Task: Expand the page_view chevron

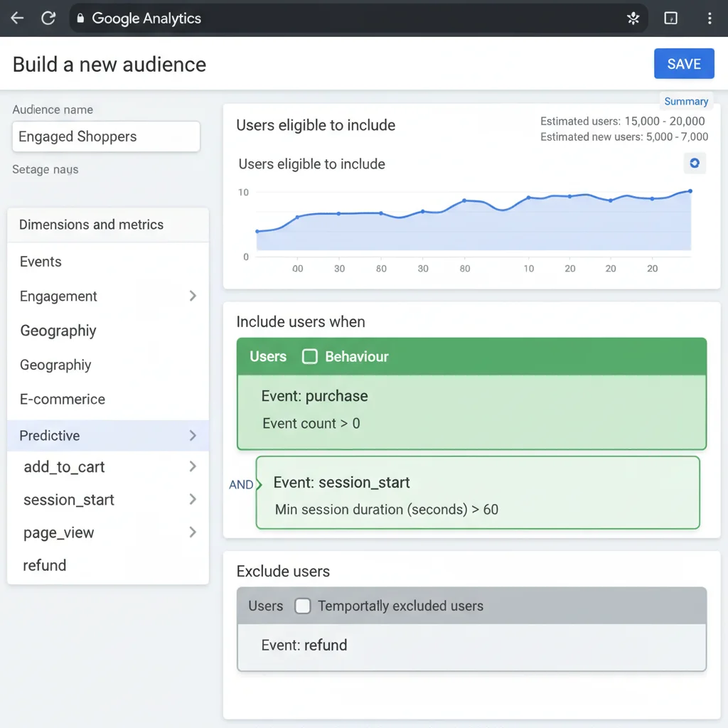Action: pos(193,532)
